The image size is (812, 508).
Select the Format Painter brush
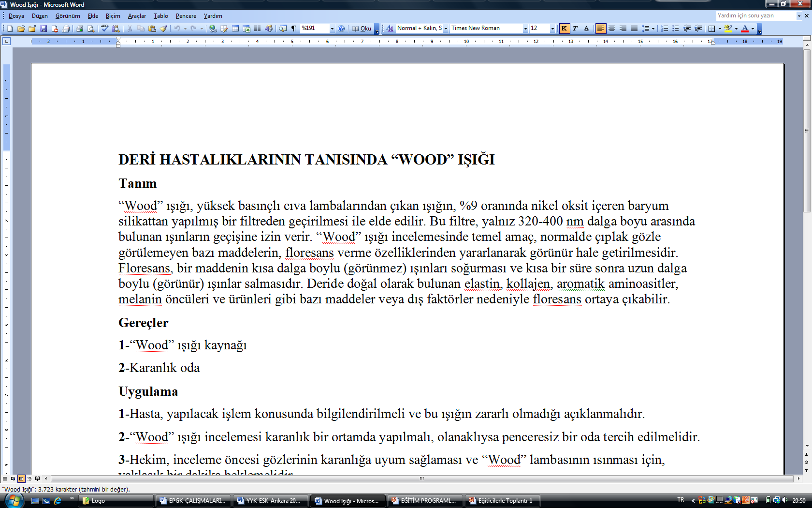pyautogui.click(x=164, y=29)
